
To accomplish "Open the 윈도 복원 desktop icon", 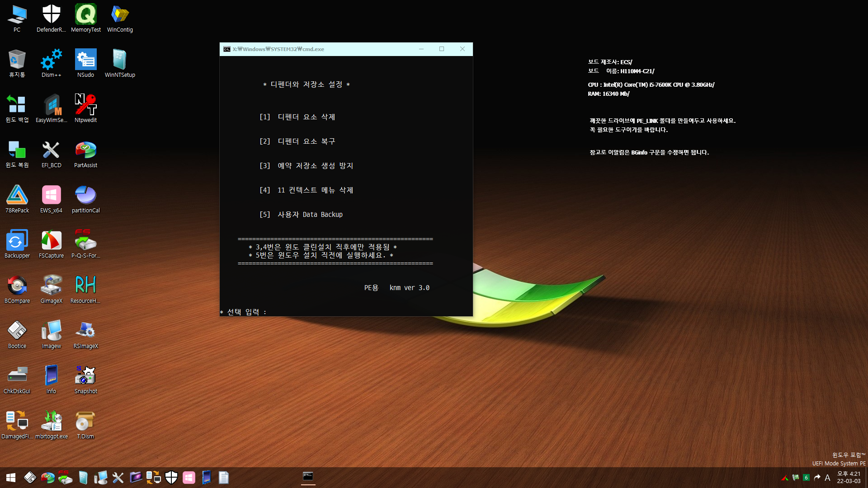I will (x=17, y=154).
